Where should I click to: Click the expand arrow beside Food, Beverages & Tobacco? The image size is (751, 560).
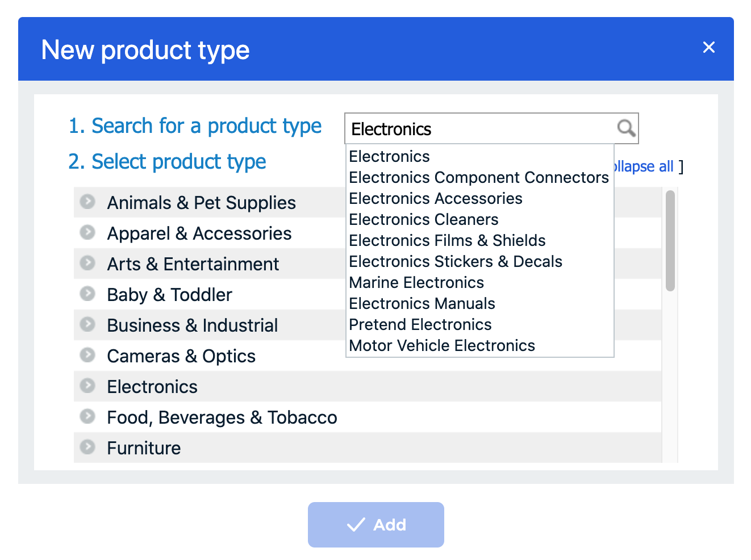point(87,417)
